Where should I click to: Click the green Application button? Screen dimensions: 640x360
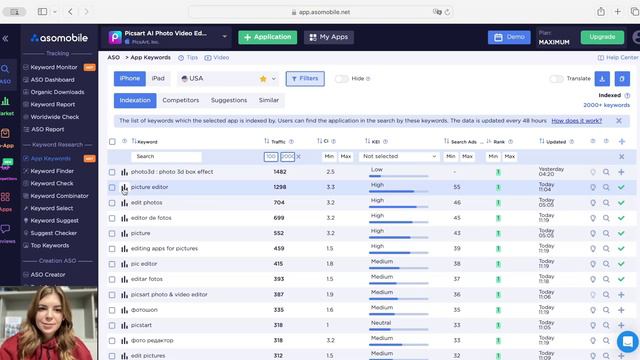[x=268, y=37]
